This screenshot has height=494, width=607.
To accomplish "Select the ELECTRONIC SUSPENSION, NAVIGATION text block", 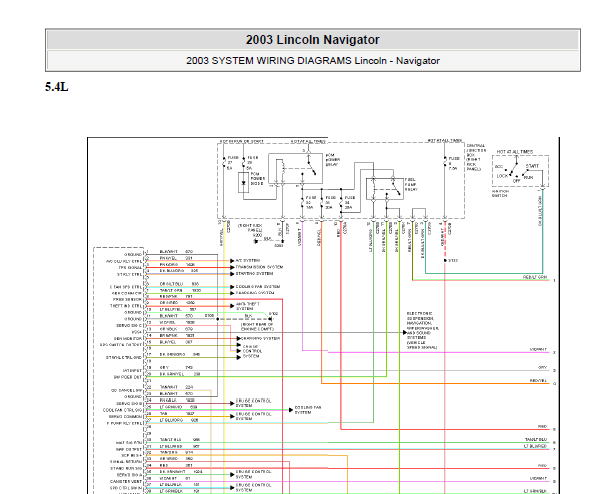I will [423, 330].
